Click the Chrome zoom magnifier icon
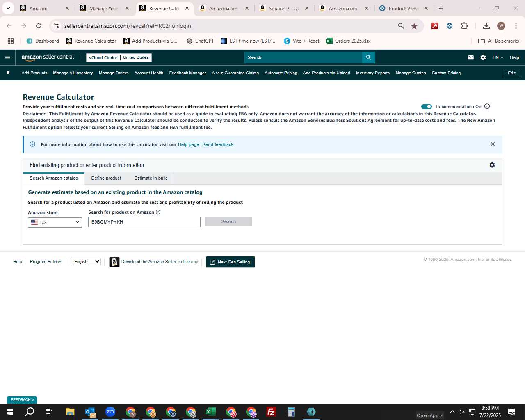This screenshot has height=420, width=525. click(401, 26)
